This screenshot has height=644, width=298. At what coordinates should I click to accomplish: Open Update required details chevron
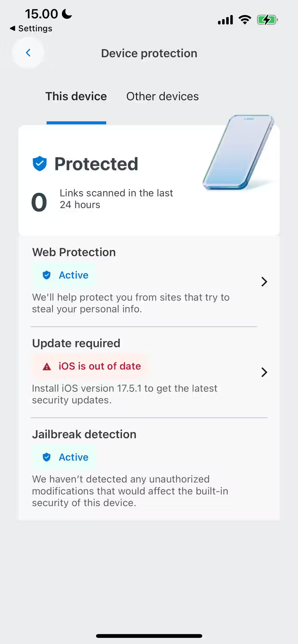264,372
